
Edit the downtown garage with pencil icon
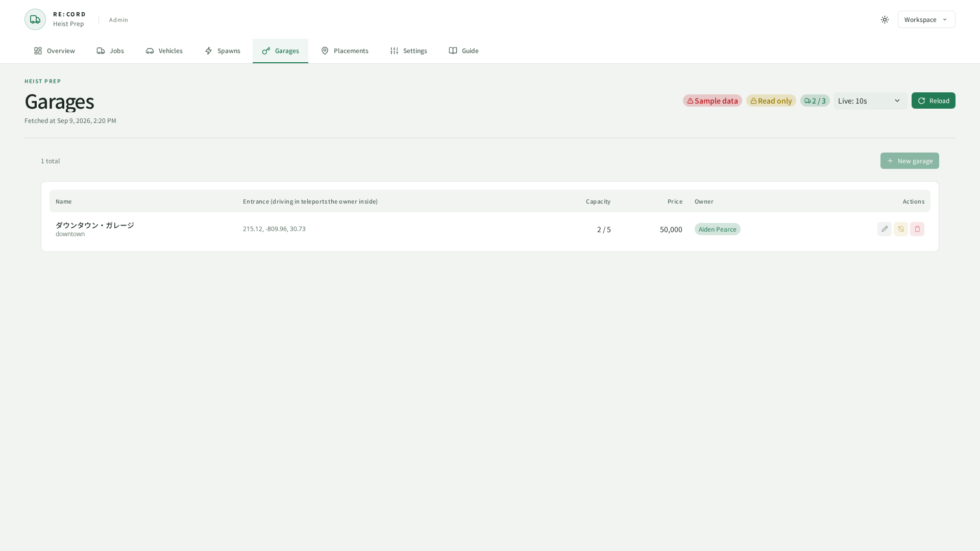pos(885,229)
